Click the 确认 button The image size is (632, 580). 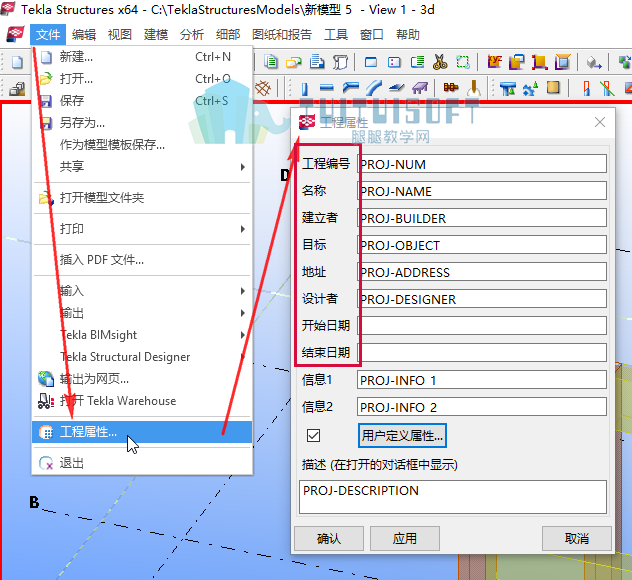coord(329,538)
